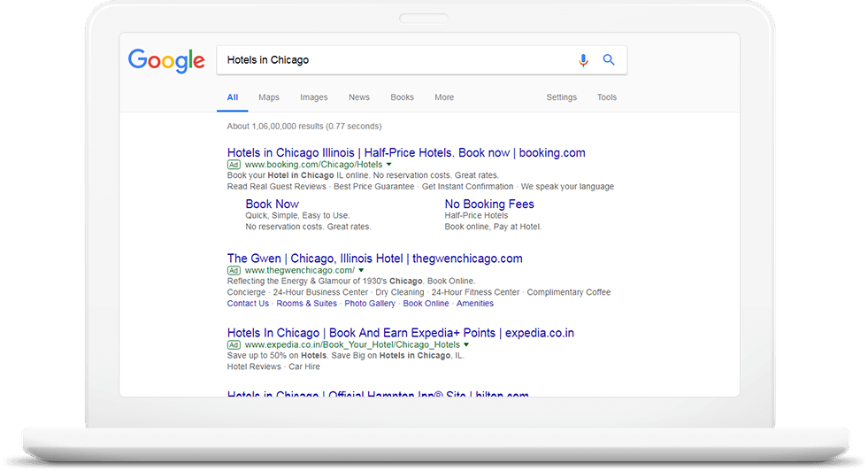Expand dropdown arrow next to booking.com URL
The image size is (868, 471).
tap(388, 165)
